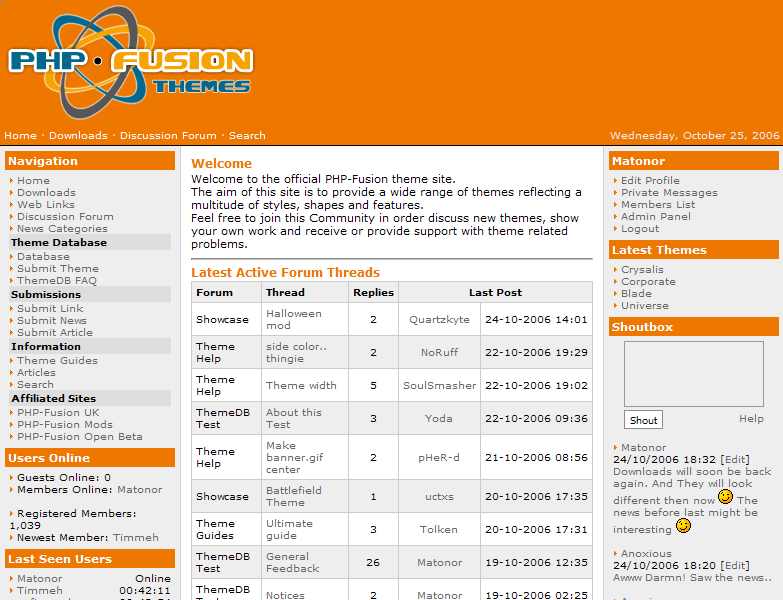The image size is (783, 600).
Task: Open uctxs profile in Last Post
Action: tap(439, 496)
